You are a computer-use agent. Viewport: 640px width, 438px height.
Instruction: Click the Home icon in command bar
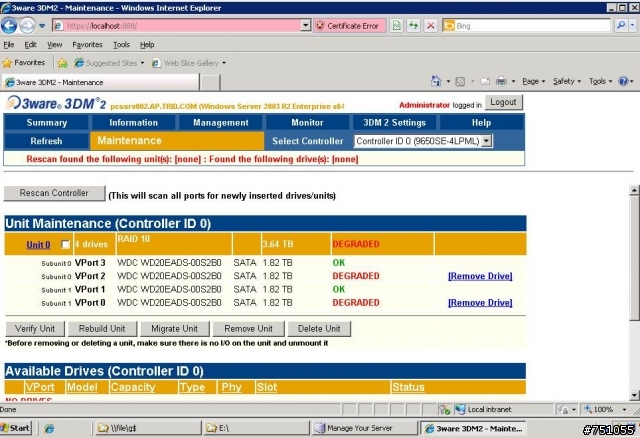coord(436,81)
